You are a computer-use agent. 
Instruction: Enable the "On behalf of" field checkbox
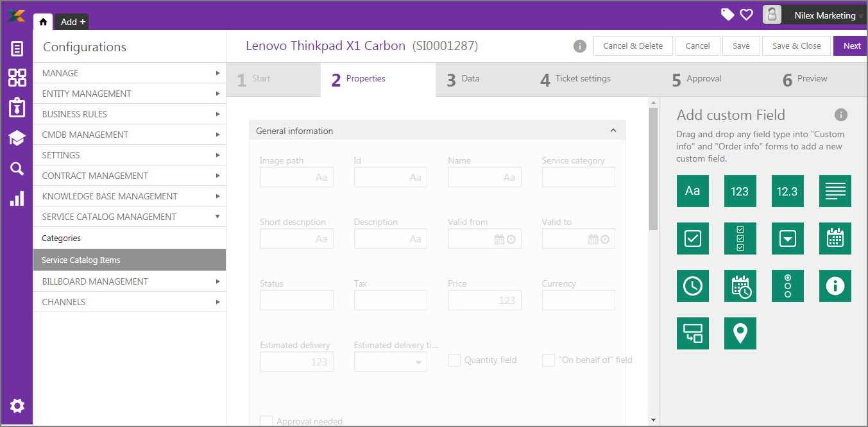[x=549, y=360]
